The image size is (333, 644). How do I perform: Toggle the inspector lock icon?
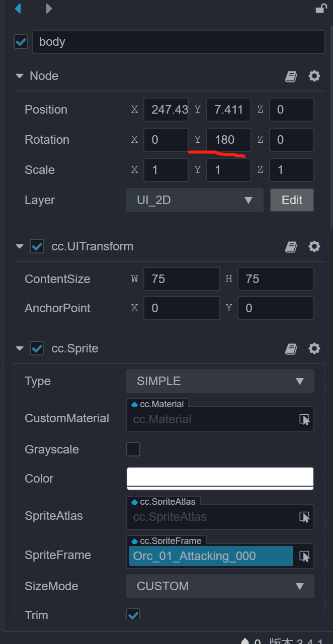(320, 8)
